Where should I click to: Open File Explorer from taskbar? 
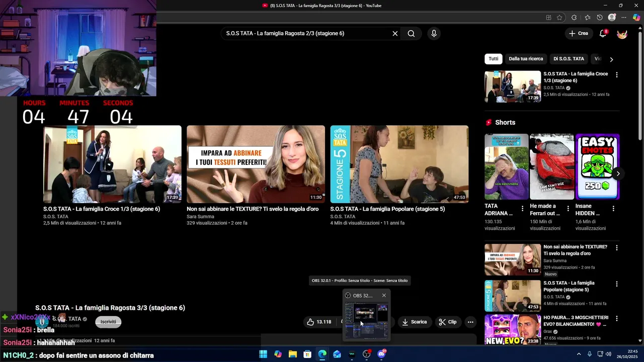tap(293, 354)
